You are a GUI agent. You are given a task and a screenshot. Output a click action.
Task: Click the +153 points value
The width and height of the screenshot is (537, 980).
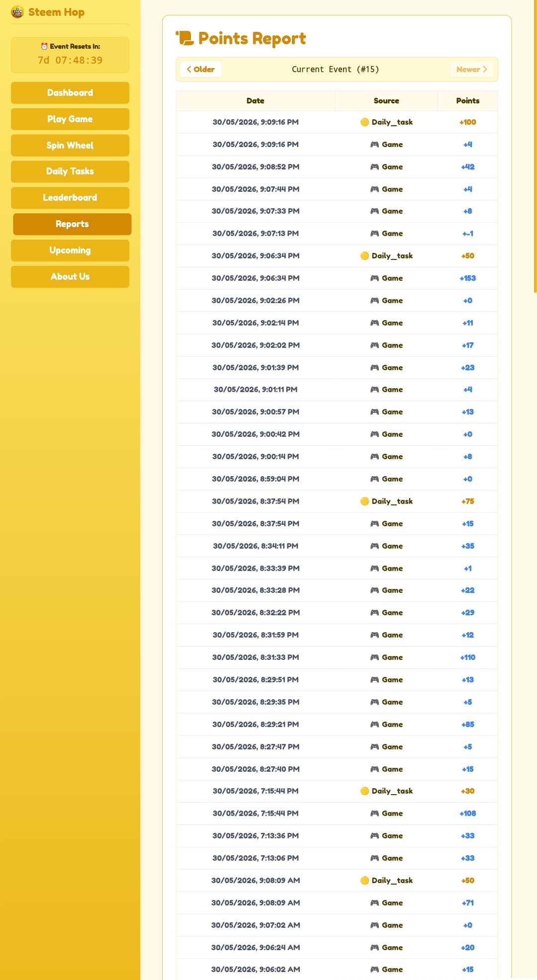468,278
